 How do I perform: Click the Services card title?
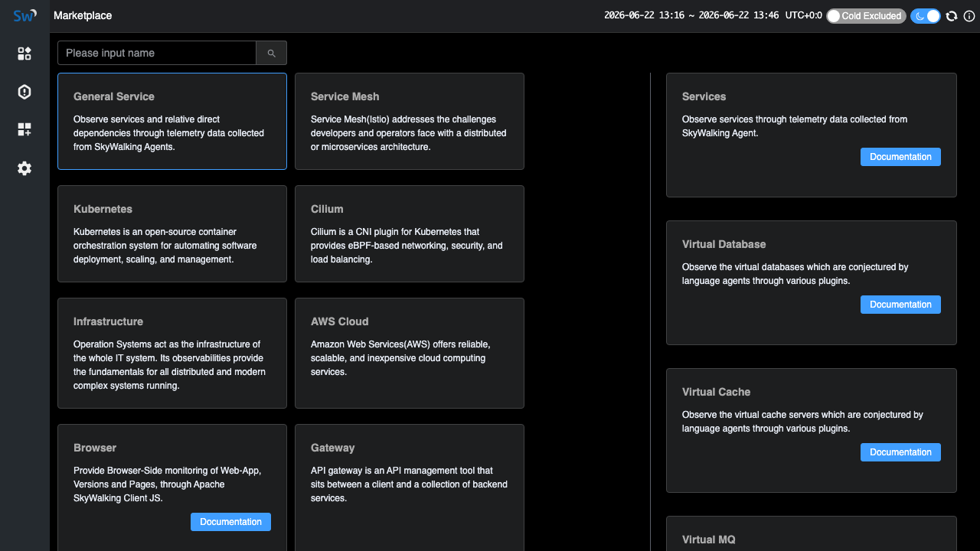pyautogui.click(x=704, y=96)
